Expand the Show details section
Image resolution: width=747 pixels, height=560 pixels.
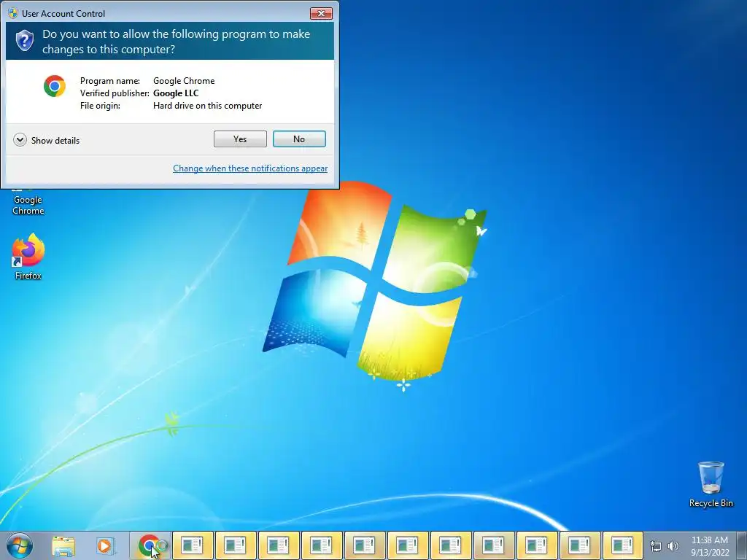click(47, 140)
